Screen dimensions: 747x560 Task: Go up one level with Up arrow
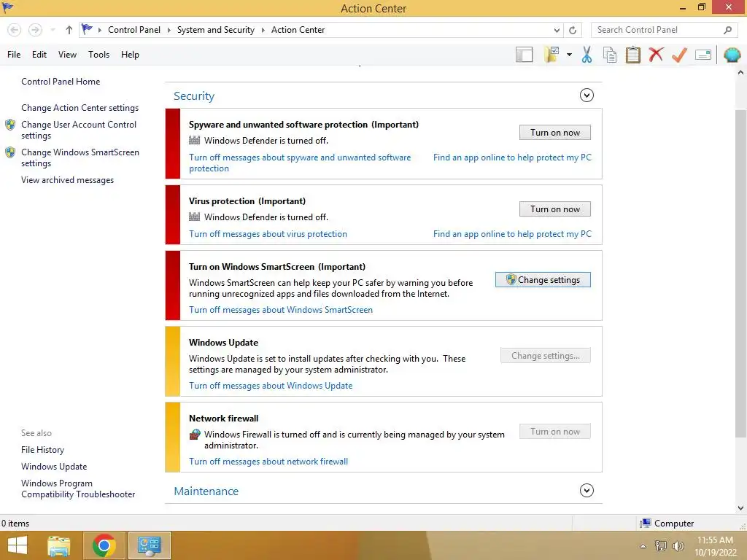pos(69,30)
